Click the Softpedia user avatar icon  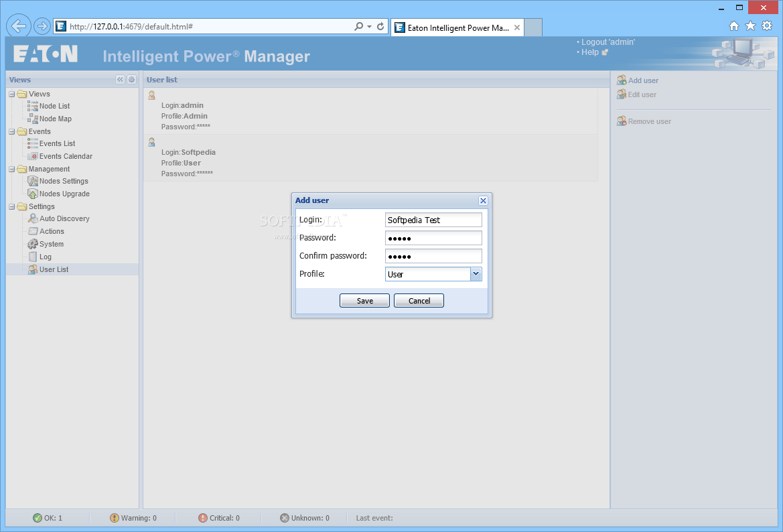tap(152, 142)
